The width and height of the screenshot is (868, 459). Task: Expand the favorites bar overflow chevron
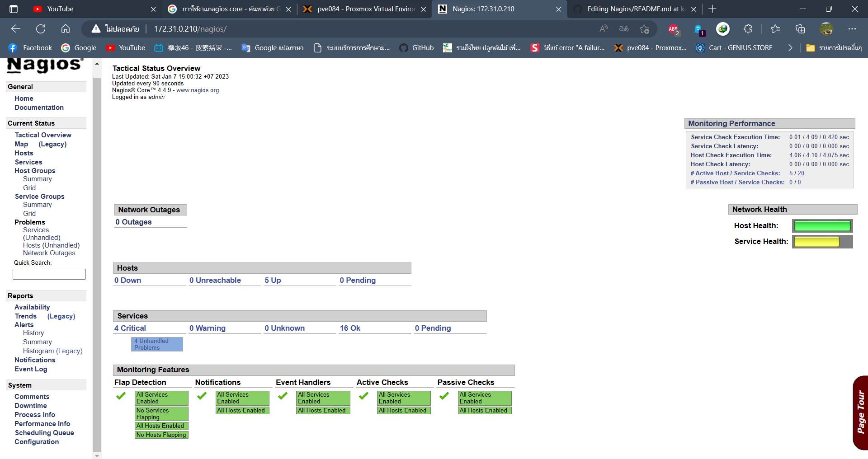[790, 47]
